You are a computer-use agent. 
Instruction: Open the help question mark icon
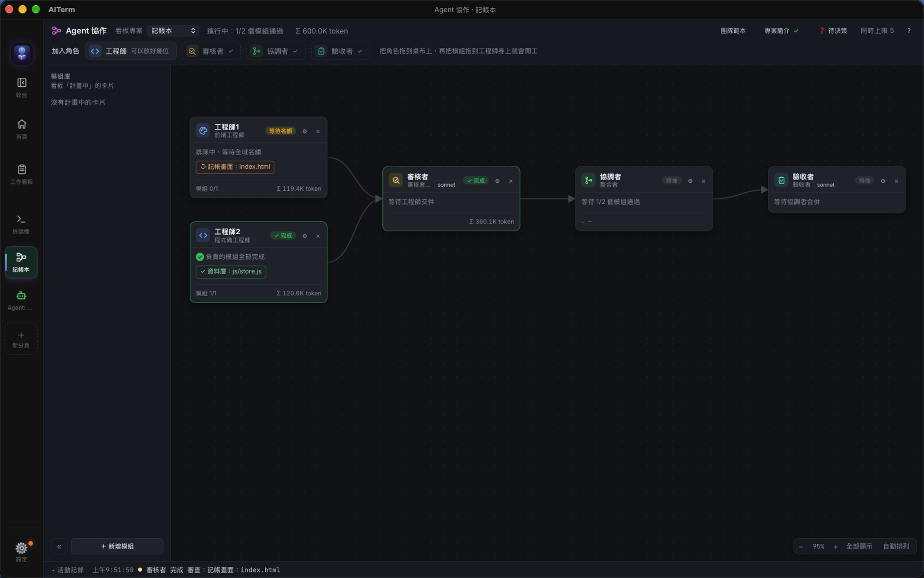coord(909,31)
